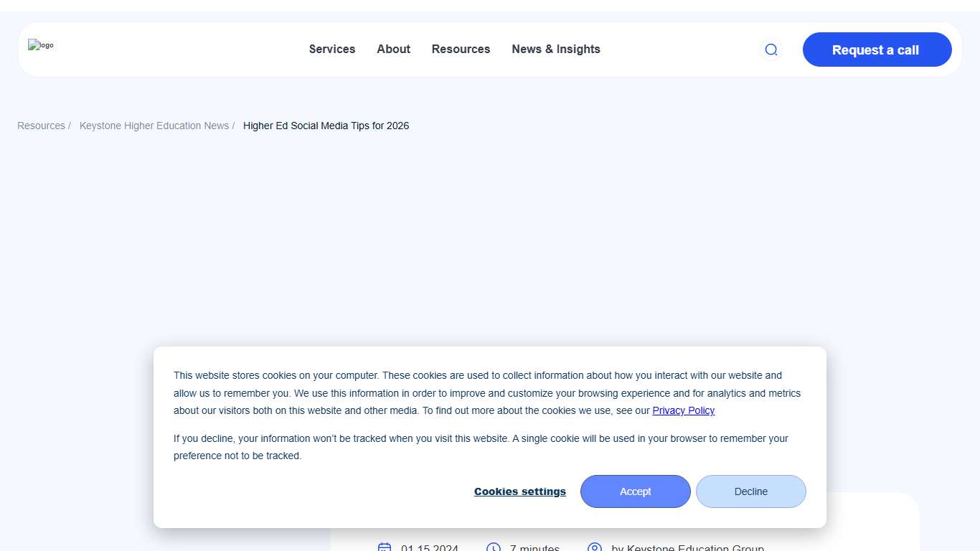Decline cookie tracking
980x551 pixels.
tap(750, 491)
